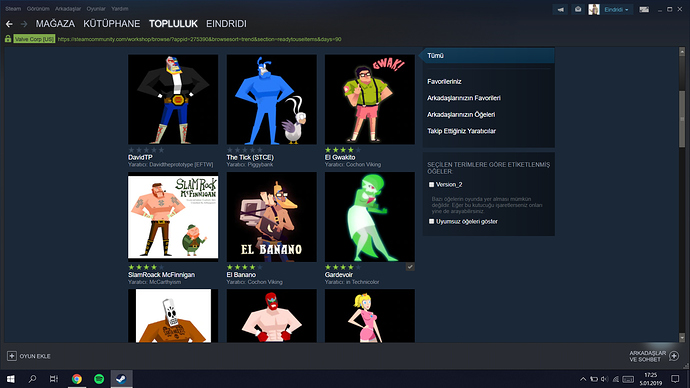Click the vertical page scrollbar thumb
This screenshot has height=388, width=690.
point(682,119)
